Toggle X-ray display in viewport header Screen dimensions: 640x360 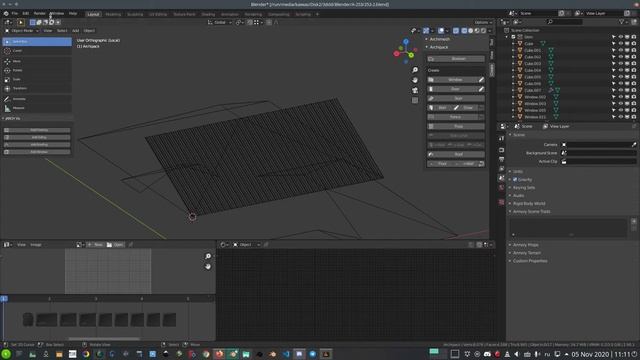tap(456, 31)
